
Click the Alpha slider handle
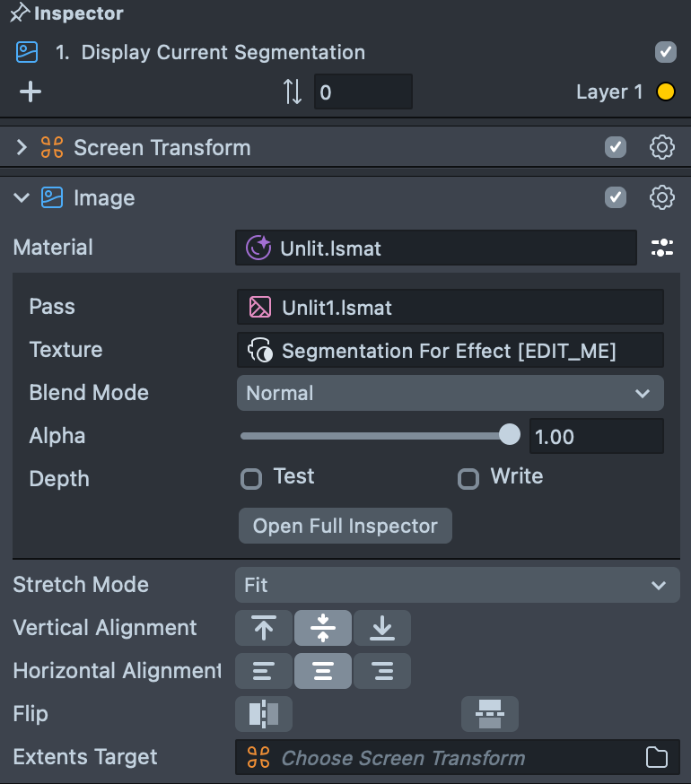[x=509, y=435]
